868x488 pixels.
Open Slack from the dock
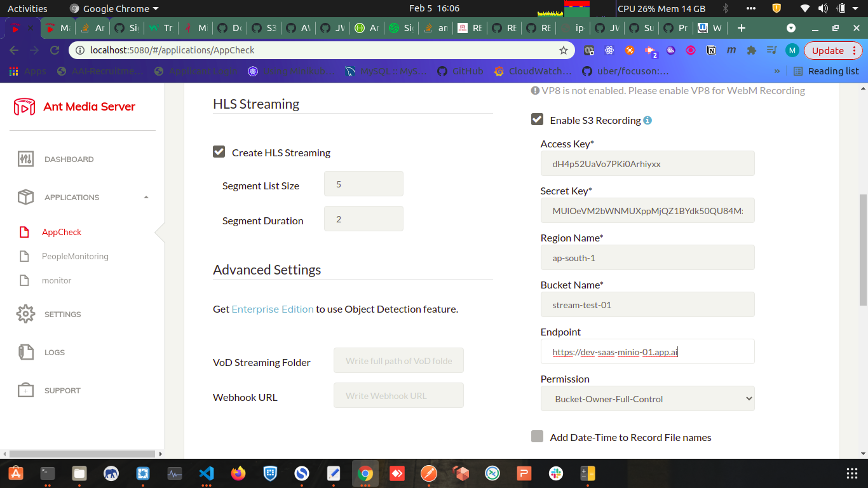pos(556,473)
